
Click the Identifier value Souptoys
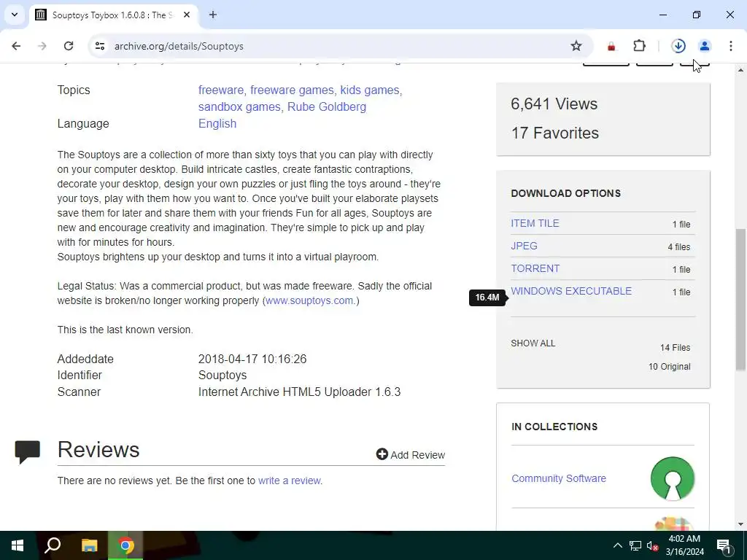click(x=222, y=376)
